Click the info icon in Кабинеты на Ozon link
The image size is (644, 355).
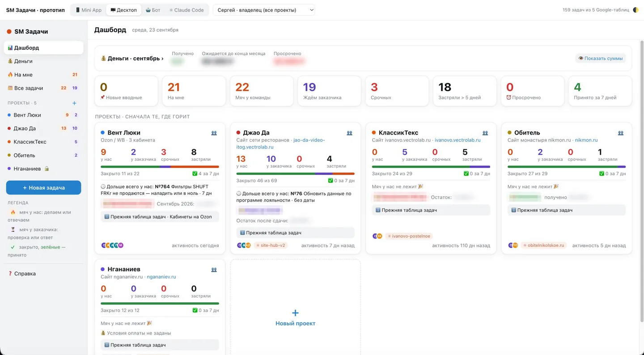pos(107,217)
